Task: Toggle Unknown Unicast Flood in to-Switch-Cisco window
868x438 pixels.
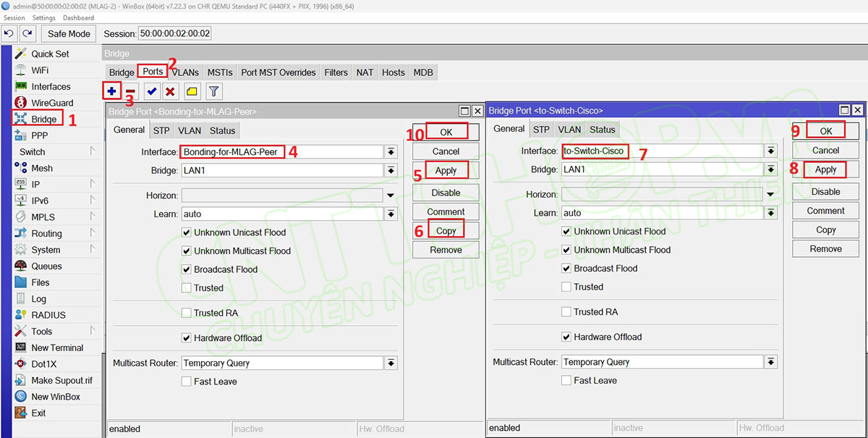Action: (x=566, y=231)
